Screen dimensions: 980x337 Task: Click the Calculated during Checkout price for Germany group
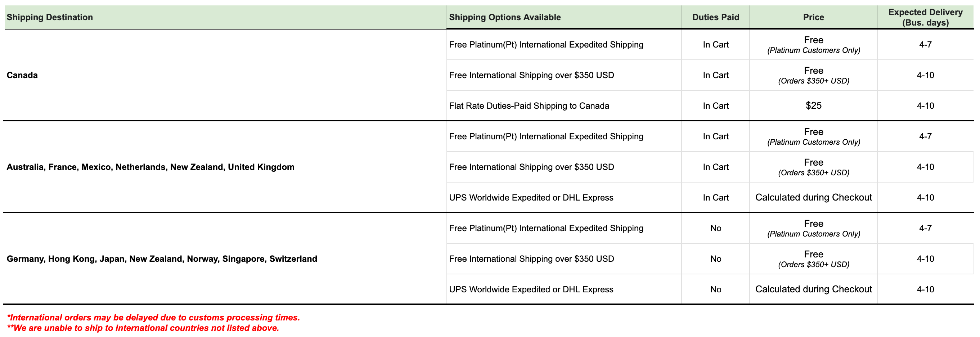[x=813, y=289]
